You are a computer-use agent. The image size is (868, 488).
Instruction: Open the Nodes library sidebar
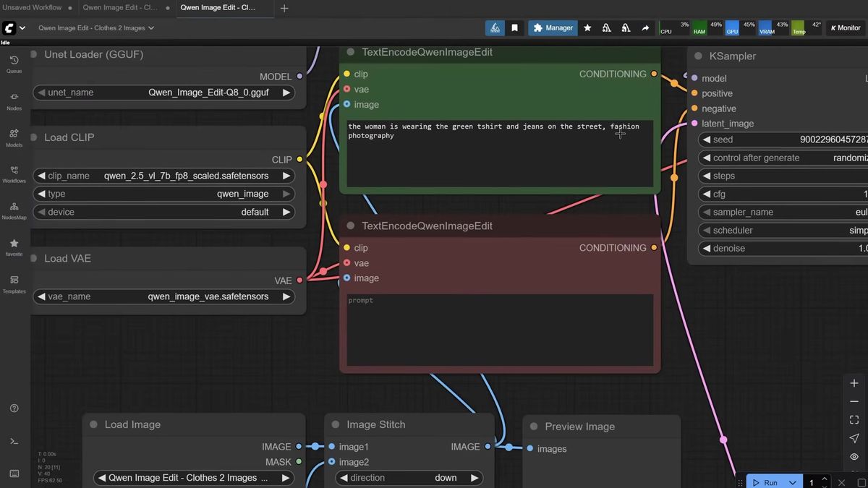(x=14, y=100)
